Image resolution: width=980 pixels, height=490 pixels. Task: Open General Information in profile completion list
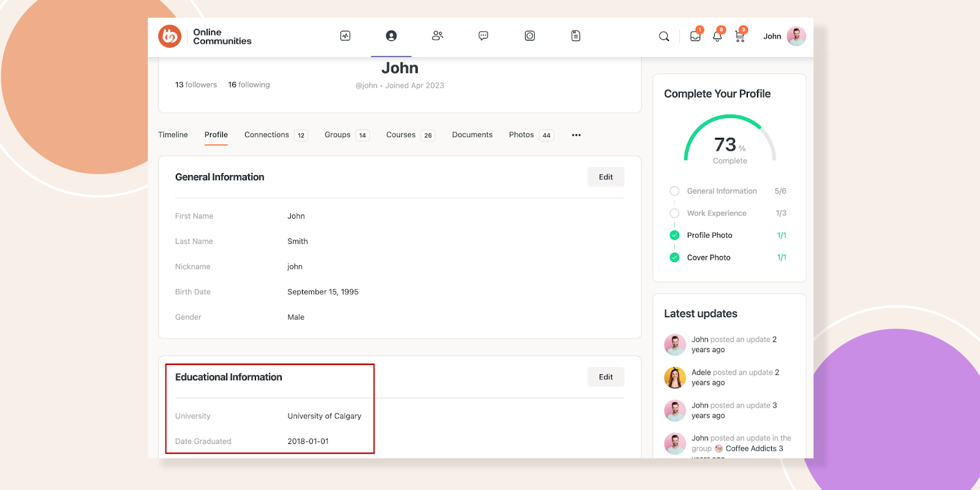coord(722,191)
